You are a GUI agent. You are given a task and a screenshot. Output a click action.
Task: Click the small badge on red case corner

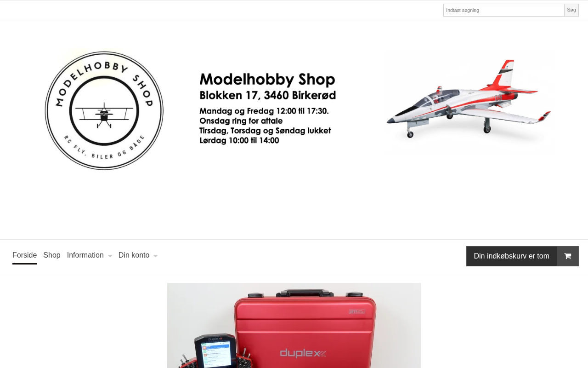pyautogui.click(x=356, y=311)
